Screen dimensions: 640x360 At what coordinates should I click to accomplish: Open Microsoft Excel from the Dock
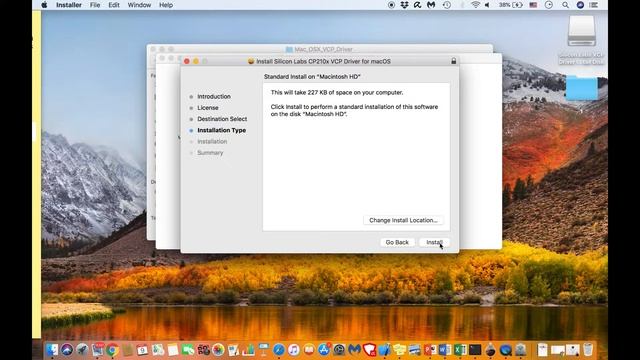tap(460, 350)
